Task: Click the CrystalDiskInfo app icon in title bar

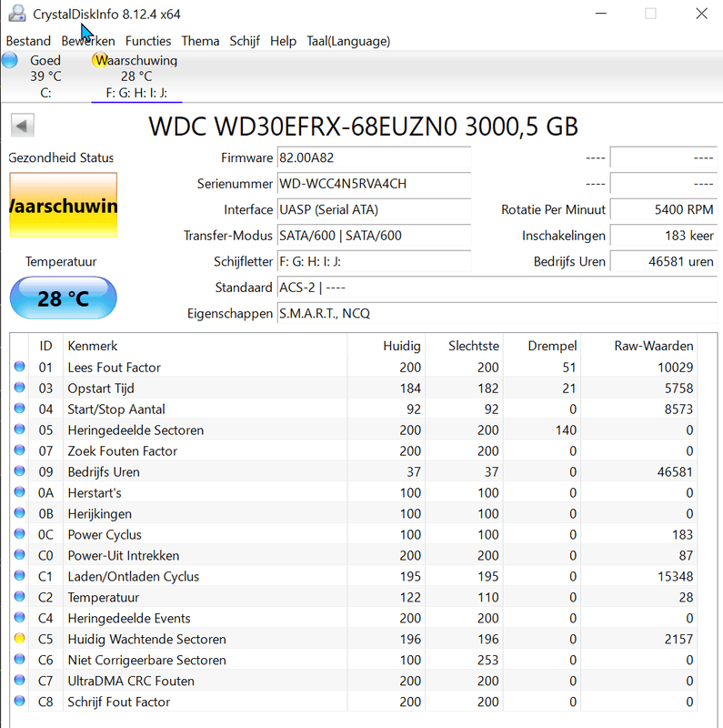Action: coord(17,14)
